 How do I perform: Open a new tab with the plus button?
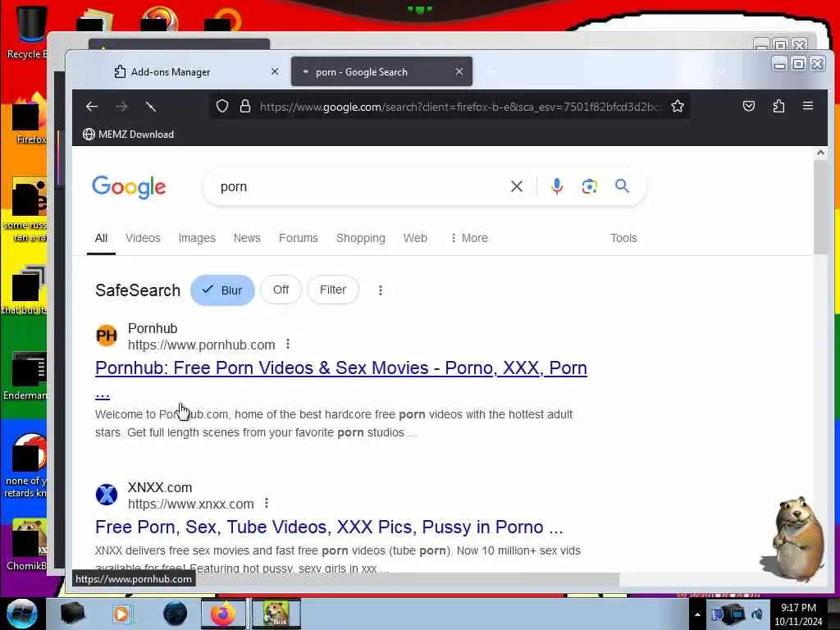490,71
